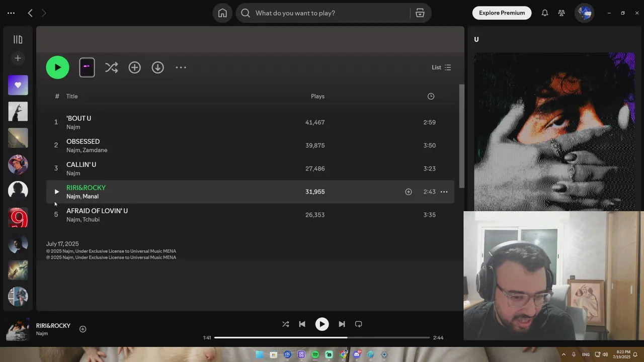Open the red number 9 playlist thumbnail
The width and height of the screenshot is (644, 362).
(x=18, y=218)
